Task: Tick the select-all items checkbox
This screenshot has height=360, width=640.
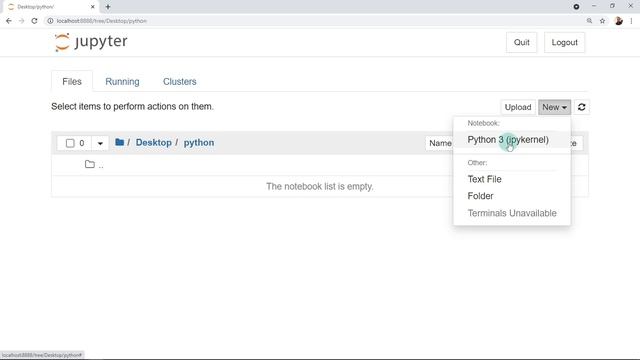Action: tap(70, 143)
